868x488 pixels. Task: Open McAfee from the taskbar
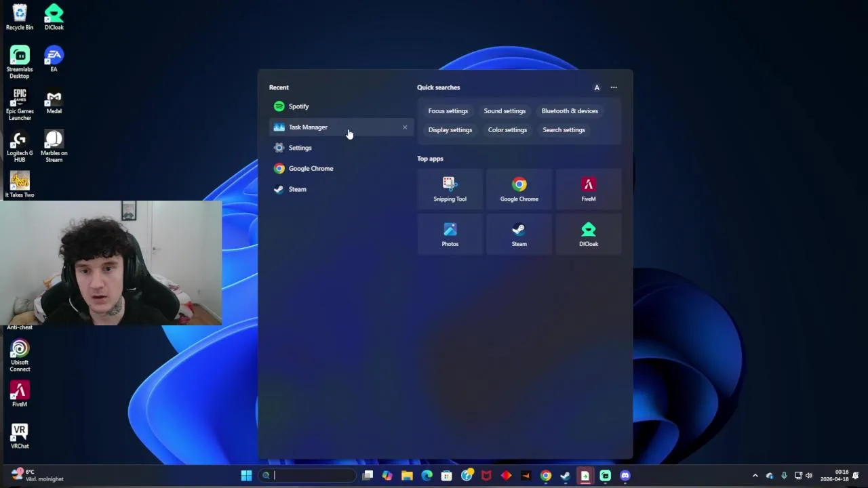pos(486,476)
